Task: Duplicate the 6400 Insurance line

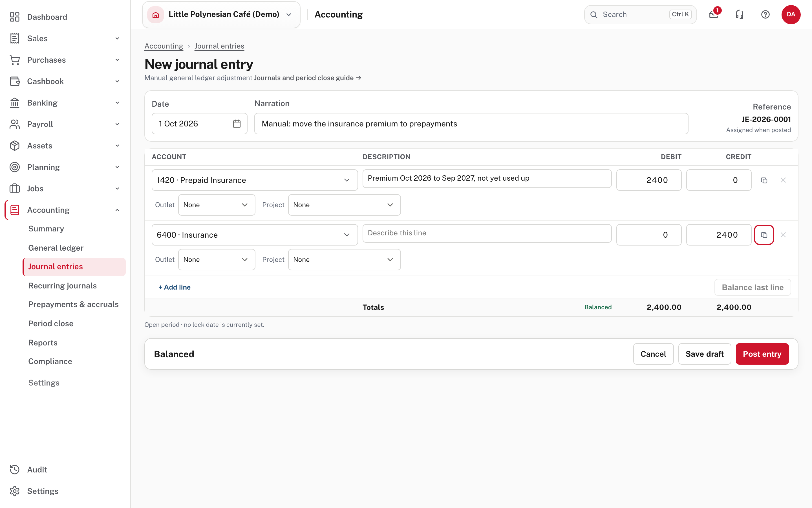Action: pos(764,235)
